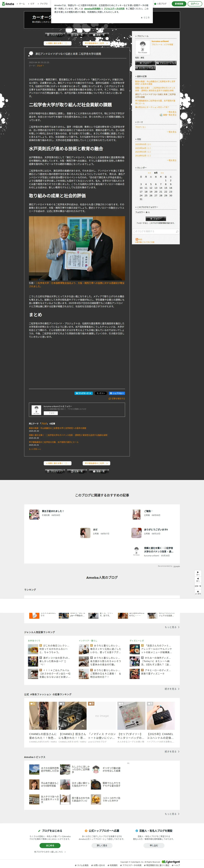Open the Ameba利用規約 link in cookie notice
Image resolution: width=204 pixels, height=868 pixels.
click(92, 9)
